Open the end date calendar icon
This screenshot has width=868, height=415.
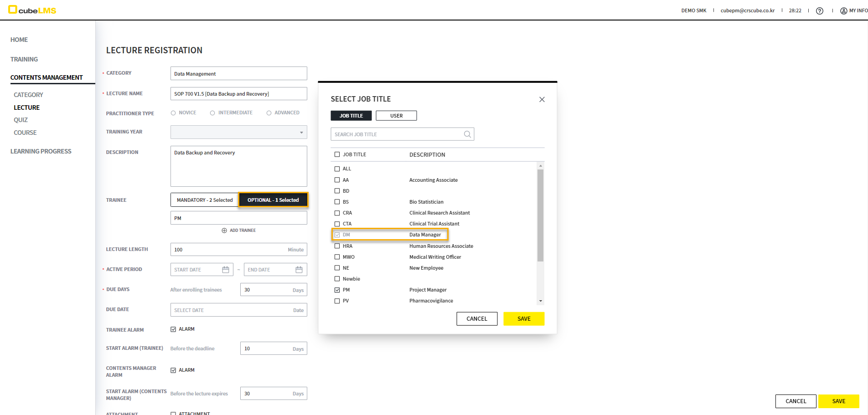click(x=299, y=270)
